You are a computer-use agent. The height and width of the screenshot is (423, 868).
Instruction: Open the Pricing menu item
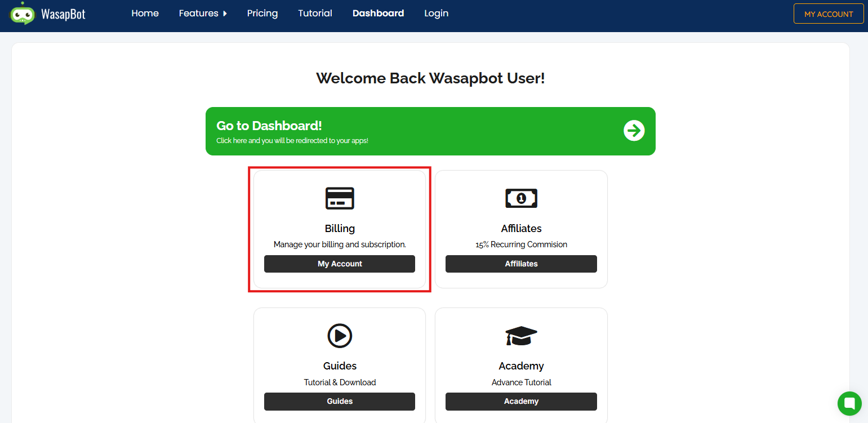coord(262,13)
